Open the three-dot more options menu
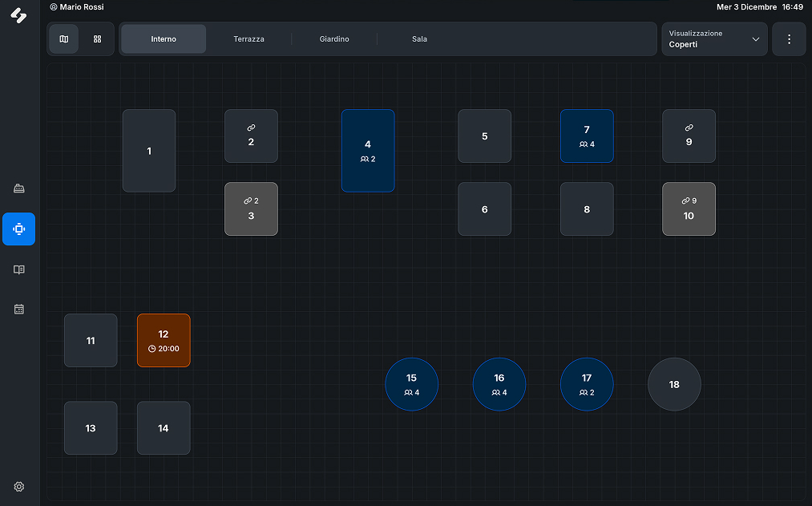The width and height of the screenshot is (812, 506). click(789, 39)
